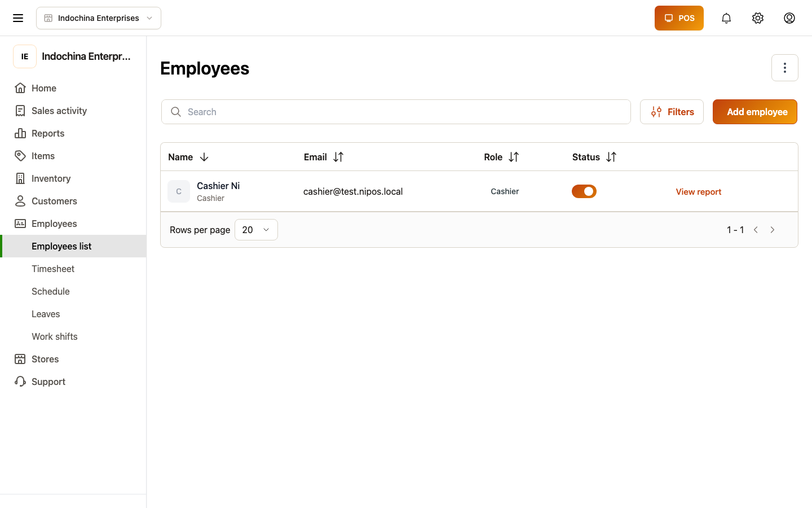This screenshot has width=812, height=508.
Task: Open Indochina Enterprises store selector dropdown
Action: (x=99, y=18)
